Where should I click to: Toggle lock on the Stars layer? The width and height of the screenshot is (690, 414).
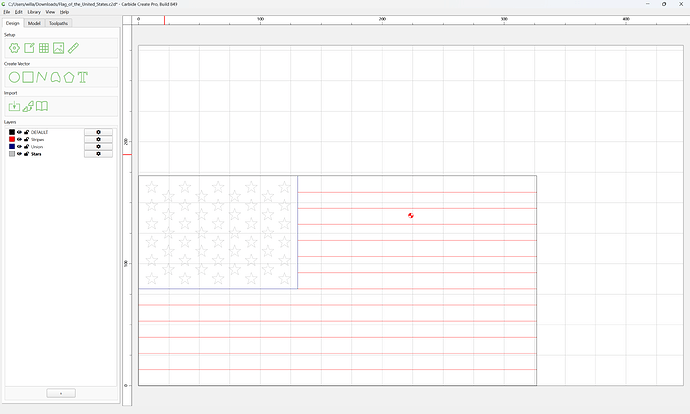pyautogui.click(x=26, y=154)
